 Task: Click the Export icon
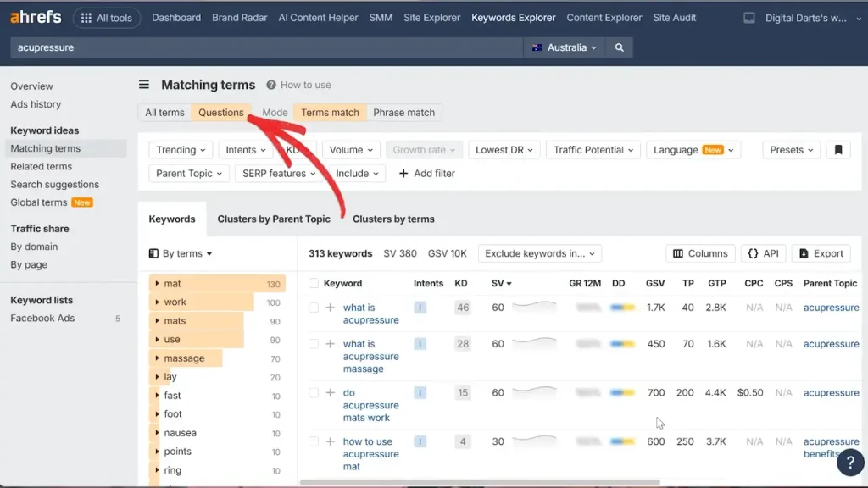[x=802, y=252]
